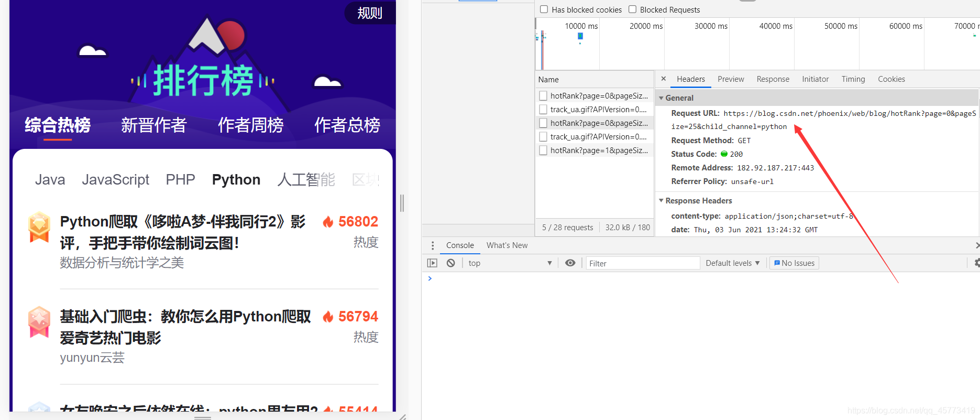Choose the 人工智能 category
Viewport: 980px width, 420px height.
click(x=306, y=180)
